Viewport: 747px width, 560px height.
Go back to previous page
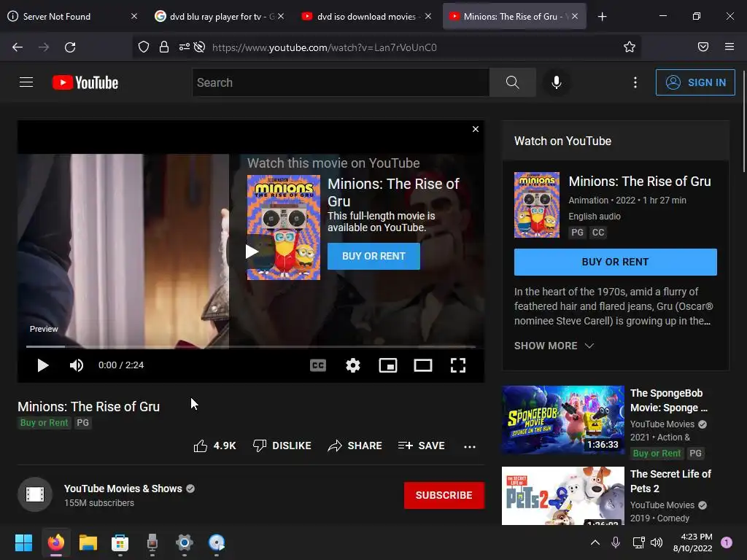(x=18, y=47)
